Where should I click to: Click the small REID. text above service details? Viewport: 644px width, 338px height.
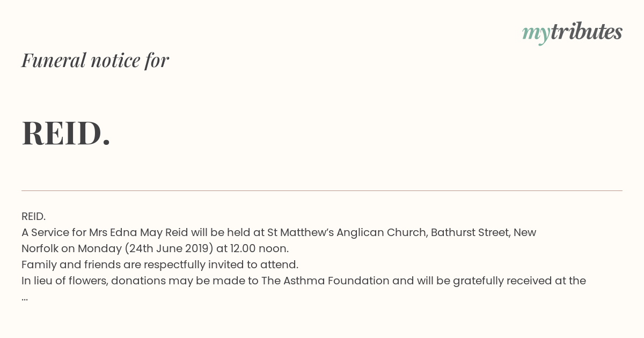point(33,216)
